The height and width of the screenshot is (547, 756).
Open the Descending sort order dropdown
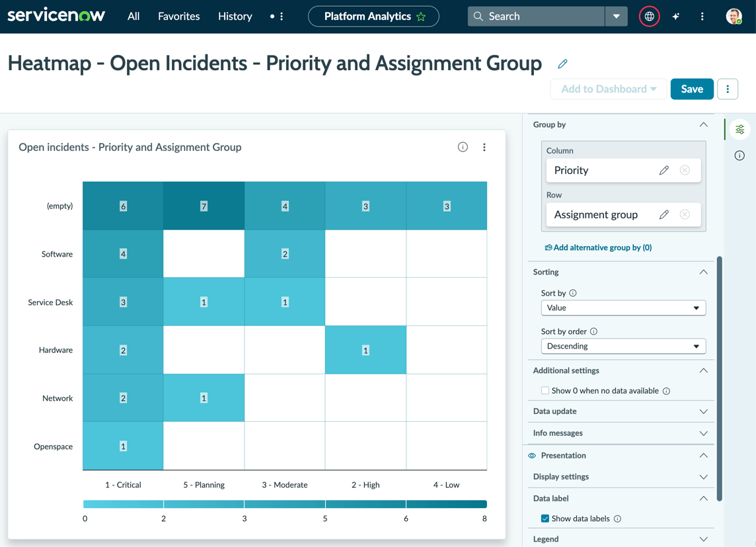click(x=623, y=347)
